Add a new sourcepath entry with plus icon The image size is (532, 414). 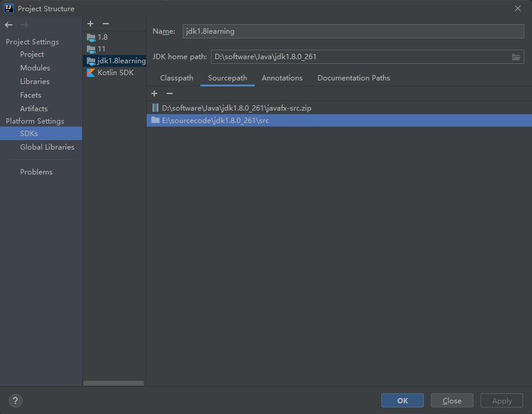click(x=154, y=93)
